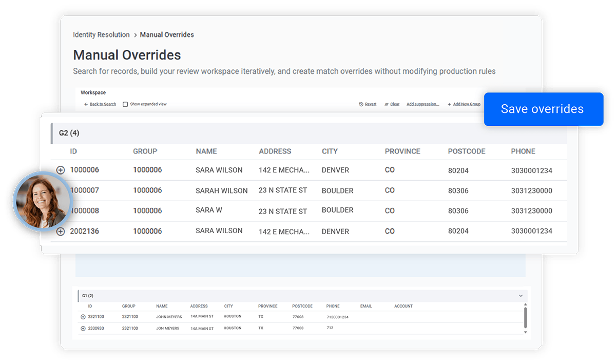
Task: Click the ADDRESS column header in G2
Action: pos(275,151)
